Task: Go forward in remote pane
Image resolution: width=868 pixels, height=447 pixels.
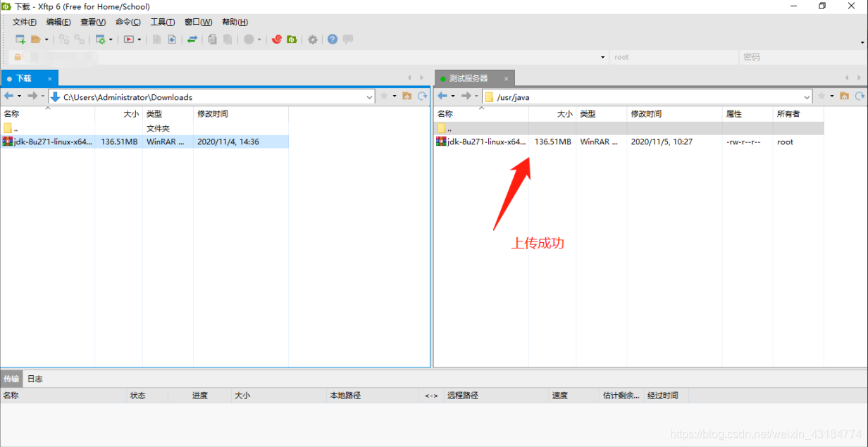Action: [466, 96]
